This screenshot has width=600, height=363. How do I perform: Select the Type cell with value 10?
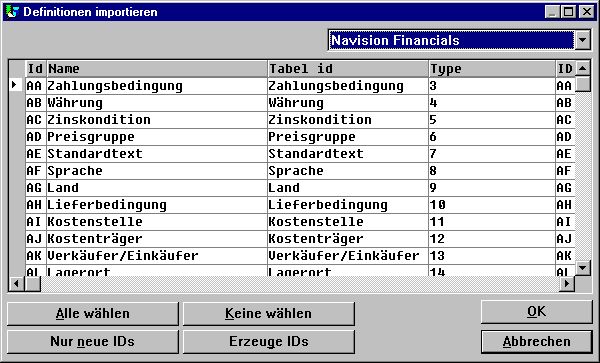click(492, 205)
